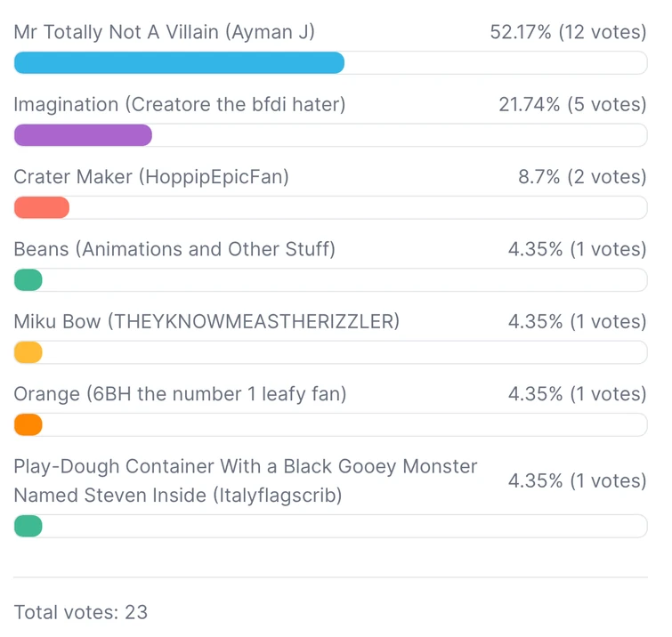Viewport: 672px width, 637px height.
Task: Click the green Beans result bar
Action: 28,280
